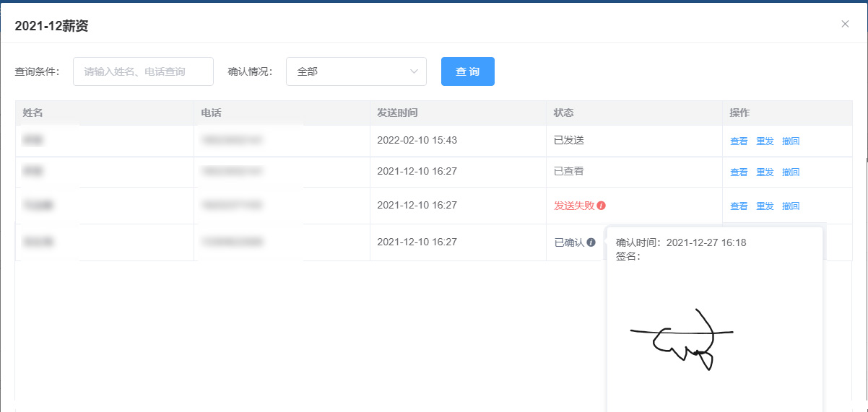Screen dimensions: 868x412
Task: Click the send time 2022-02-10 15:43
Action: pos(417,140)
